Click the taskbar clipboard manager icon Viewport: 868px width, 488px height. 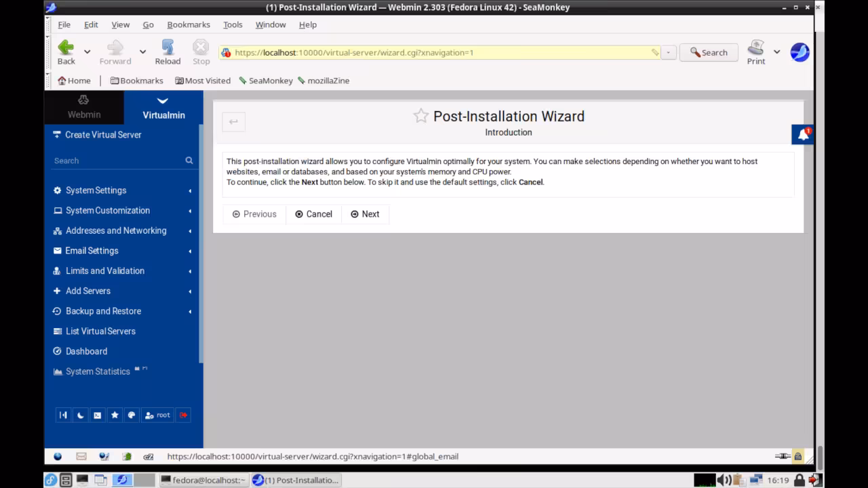pyautogui.click(x=739, y=480)
